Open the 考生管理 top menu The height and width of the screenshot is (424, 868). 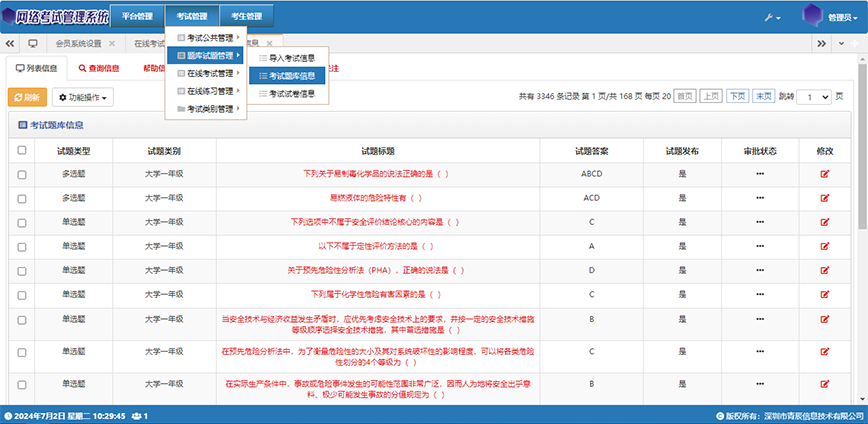[x=246, y=17]
